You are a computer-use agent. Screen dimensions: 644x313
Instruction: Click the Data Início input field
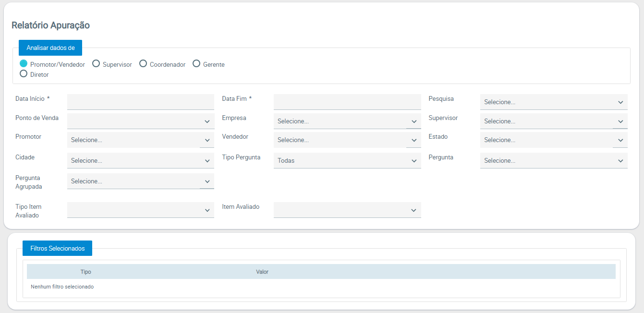(x=140, y=102)
